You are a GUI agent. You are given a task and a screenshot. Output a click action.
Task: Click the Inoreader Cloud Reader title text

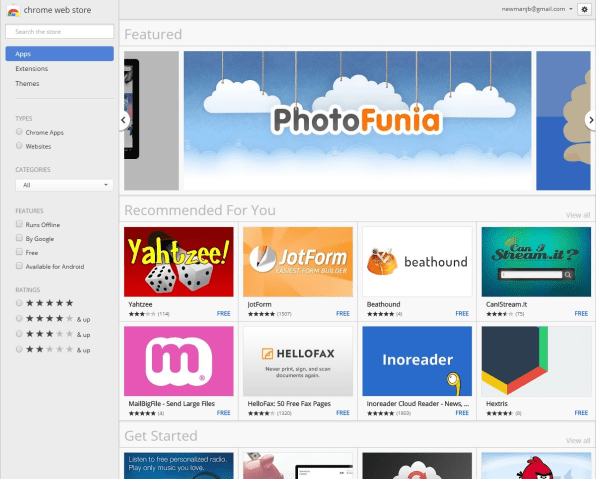(418, 404)
